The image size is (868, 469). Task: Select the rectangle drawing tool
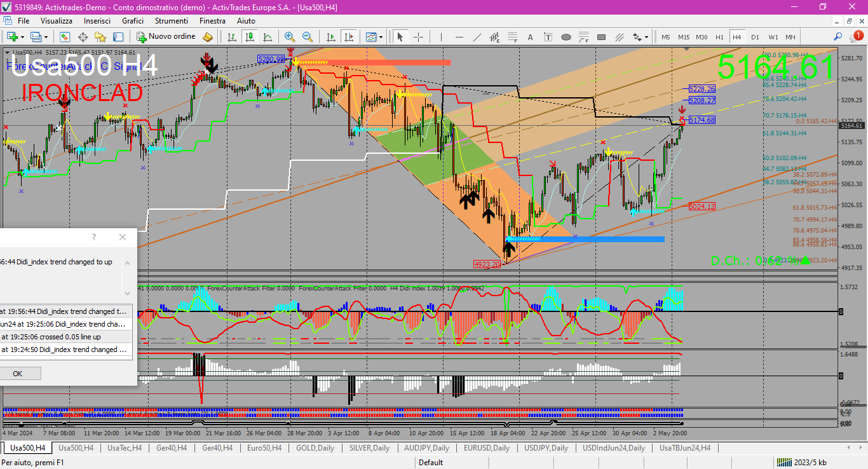click(x=602, y=37)
